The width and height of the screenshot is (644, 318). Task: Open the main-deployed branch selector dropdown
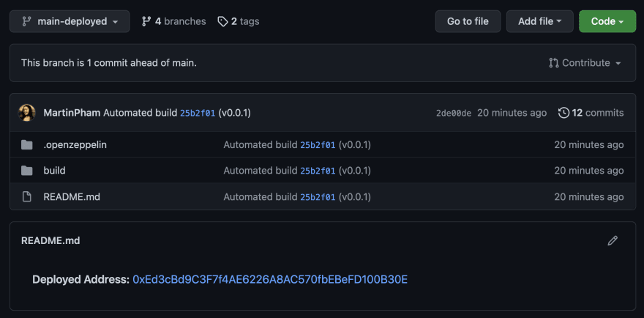pyautogui.click(x=70, y=21)
